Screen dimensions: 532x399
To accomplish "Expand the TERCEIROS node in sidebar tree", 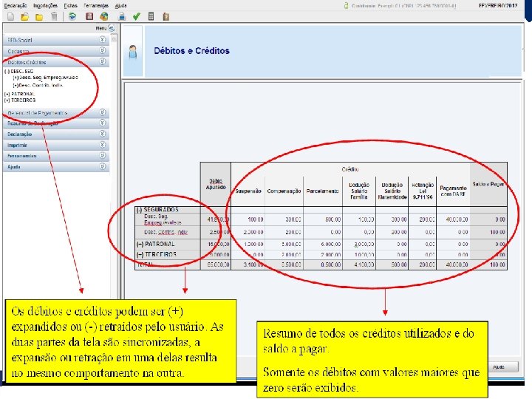I will pos(7,100).
